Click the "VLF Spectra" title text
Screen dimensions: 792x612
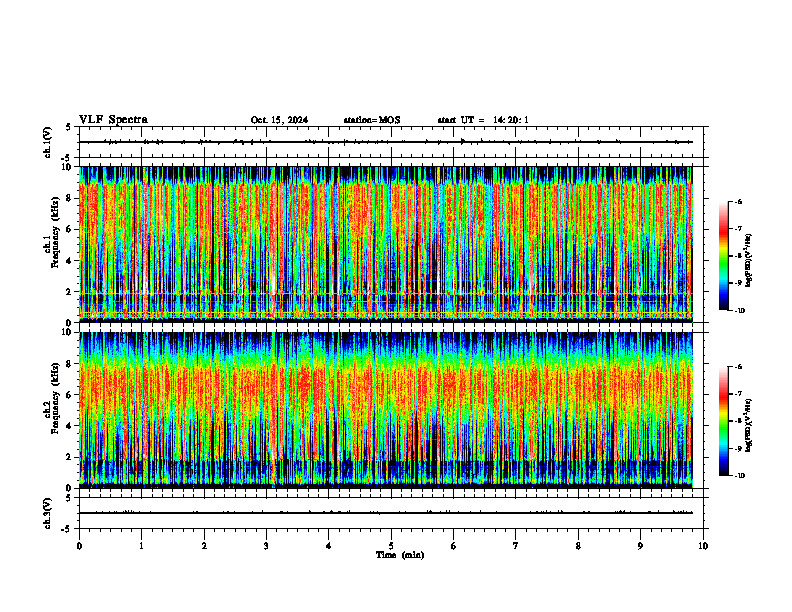(x=113, y=120)
